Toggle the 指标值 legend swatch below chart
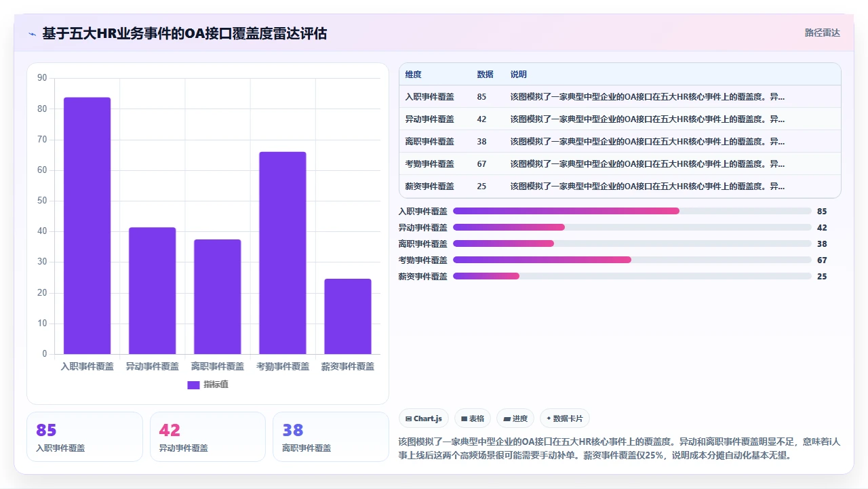This screenshot has width=868, height=489. [x=193, y=385]
